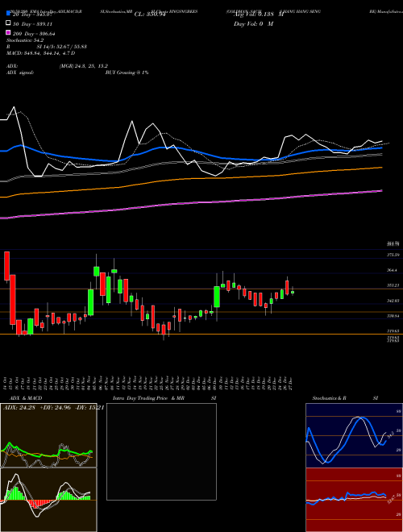Click the latest small green candlestick
This screenshot has height=532, width=403.
coord(293,292)
